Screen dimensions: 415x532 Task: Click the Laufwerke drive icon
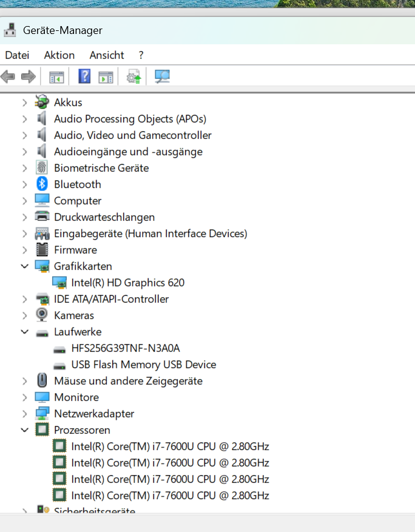tap(42, 334)
